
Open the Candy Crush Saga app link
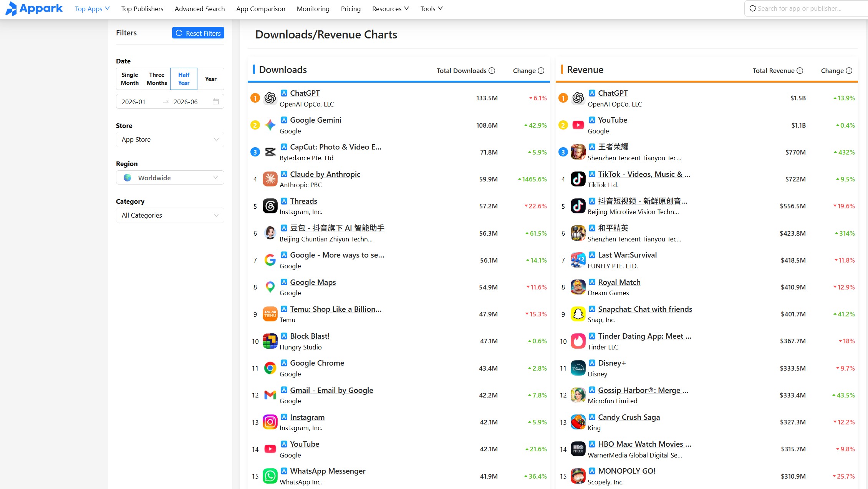[x=629, y=417]
